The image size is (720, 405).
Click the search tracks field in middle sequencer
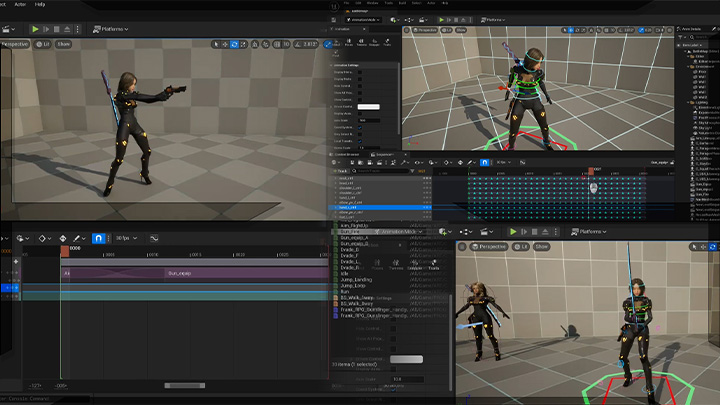380,171
